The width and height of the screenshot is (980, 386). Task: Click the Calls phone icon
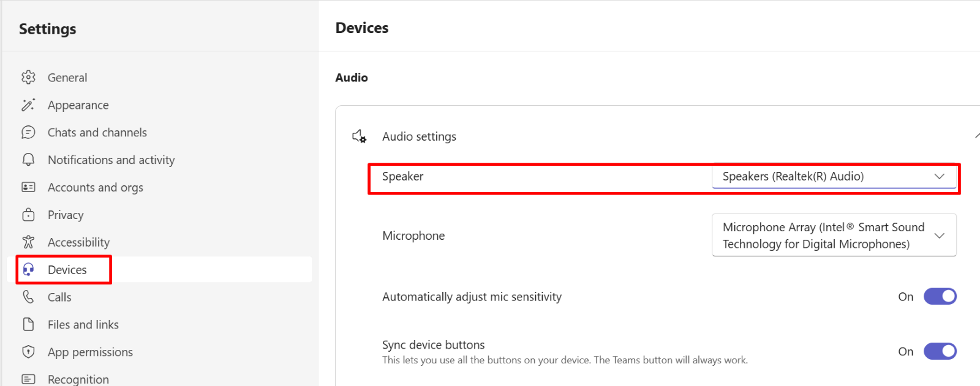tap(28, 297)
